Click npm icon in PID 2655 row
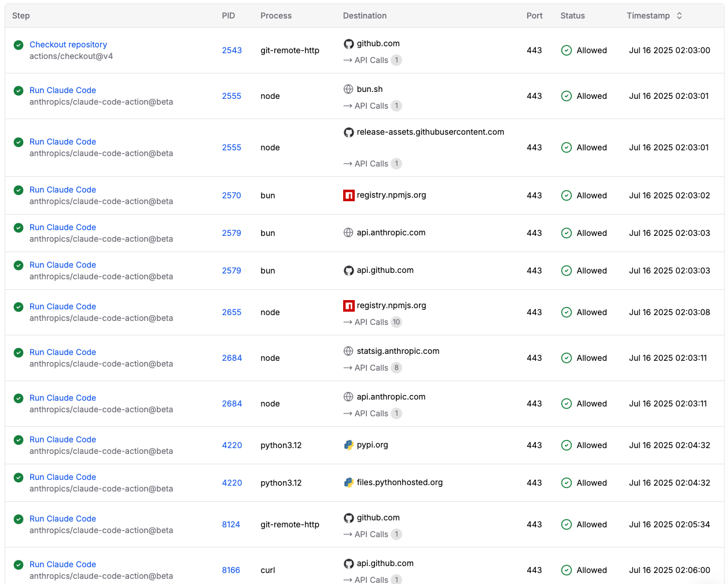728x584 pixels. click(348, 306)
